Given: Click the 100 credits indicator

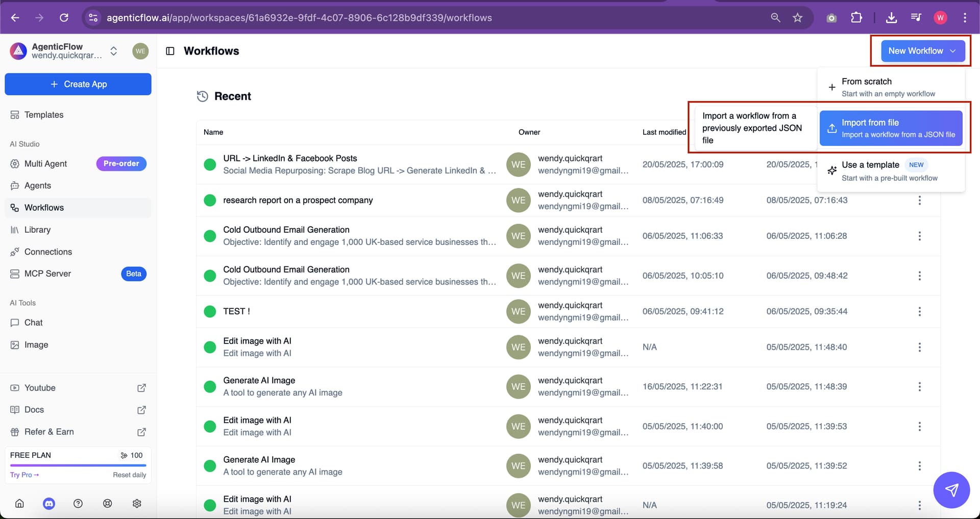Looking at the screenshot, I should [132, 455].
